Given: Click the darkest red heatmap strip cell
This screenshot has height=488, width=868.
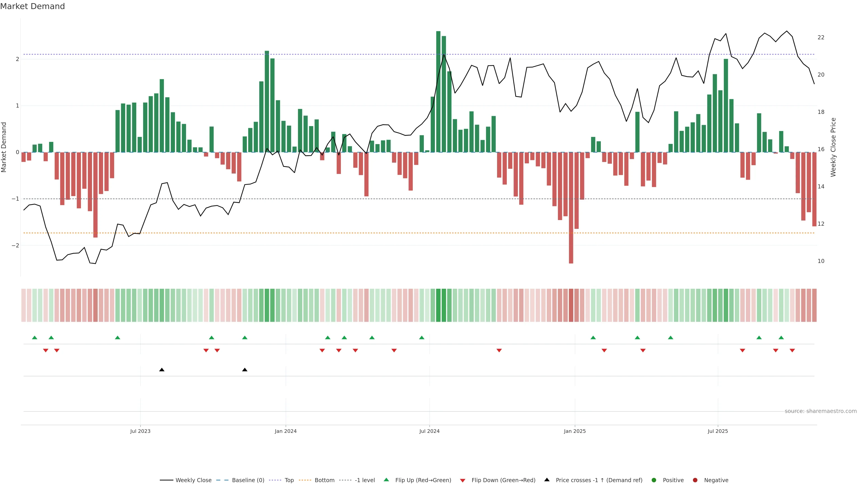Looking at the screenshot, I should (571, 305).
